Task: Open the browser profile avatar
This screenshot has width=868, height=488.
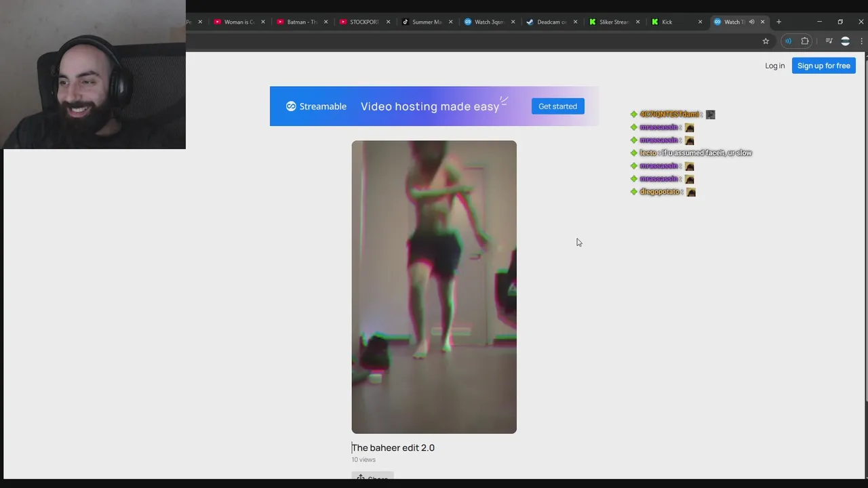Action: coord(845,41)
